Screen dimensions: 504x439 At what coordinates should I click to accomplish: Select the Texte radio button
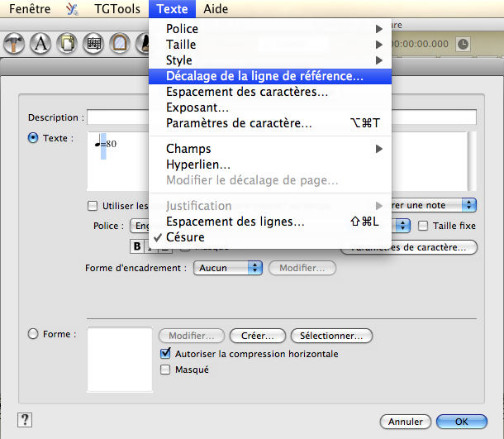[33, 138]
